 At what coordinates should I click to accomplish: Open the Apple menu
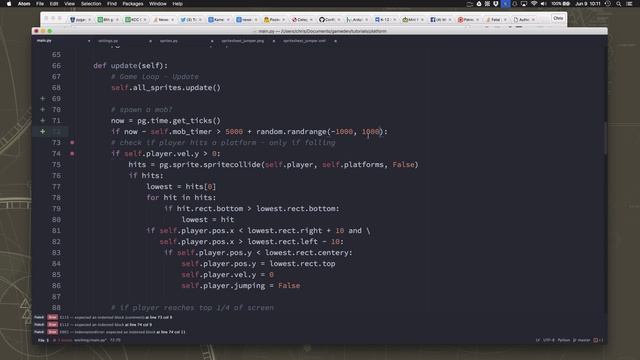click(9, 4)
